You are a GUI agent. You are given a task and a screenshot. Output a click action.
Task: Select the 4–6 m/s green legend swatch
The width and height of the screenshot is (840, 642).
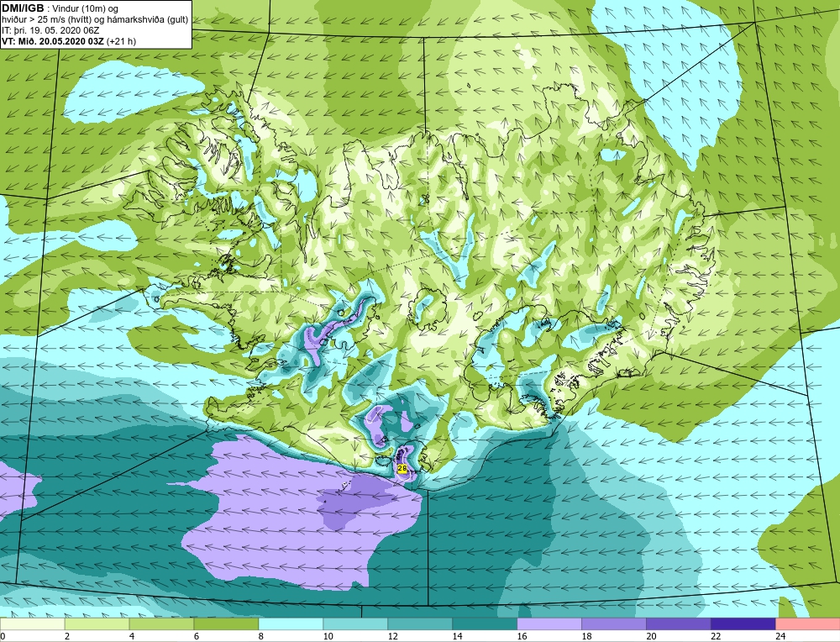(x=162, y=624)
